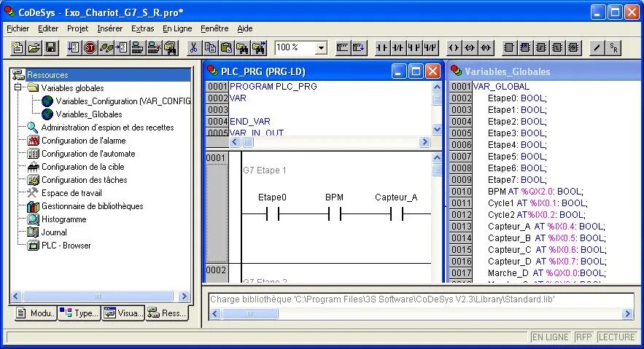This screenshot has height=349, width=644.
Task: Open the Fichier menu
Action: 18,28
